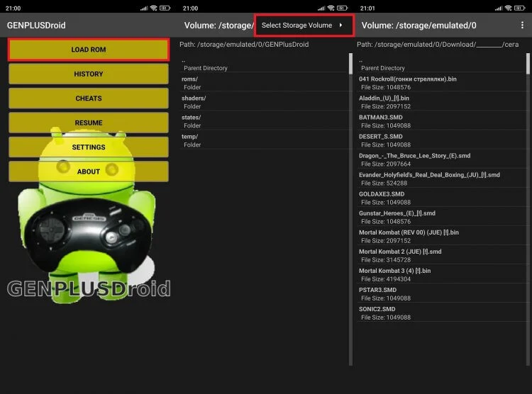
Task: Tap the Path /storage/emulated/0/GENPlusDroid label
Action: point(244,45)
